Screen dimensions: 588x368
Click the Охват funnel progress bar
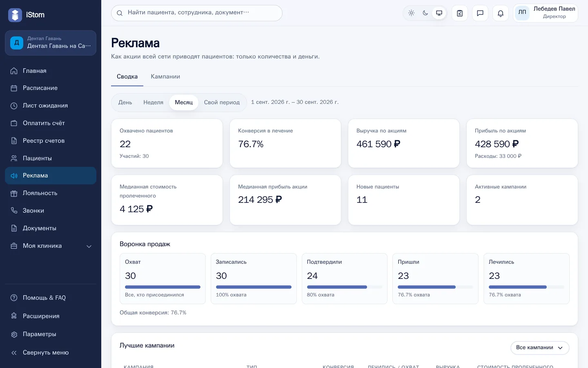point(163,287)
